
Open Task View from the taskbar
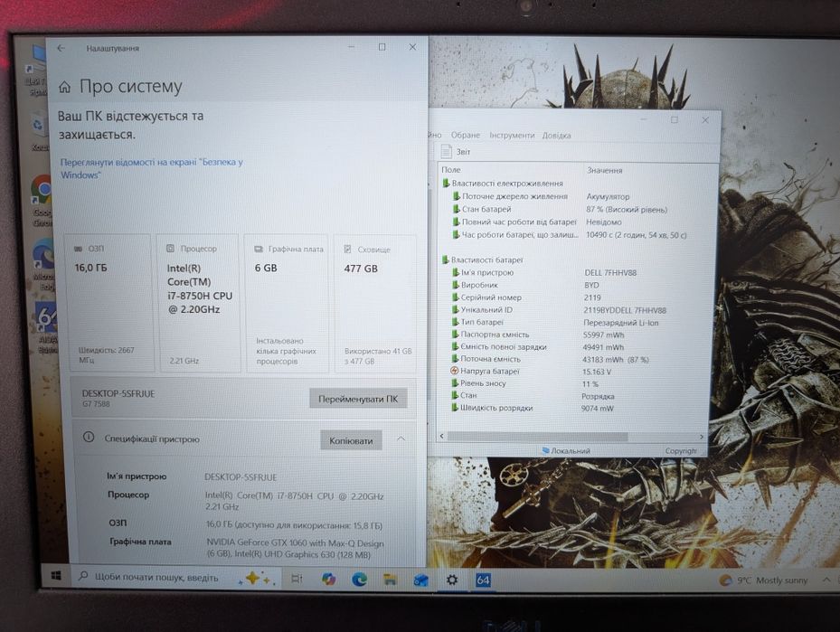tap(297, 579)
